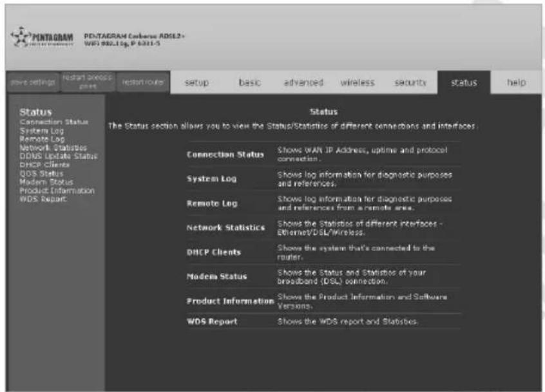
Task: Click the 'Shows the system that's connected' description
Action: 356,252
